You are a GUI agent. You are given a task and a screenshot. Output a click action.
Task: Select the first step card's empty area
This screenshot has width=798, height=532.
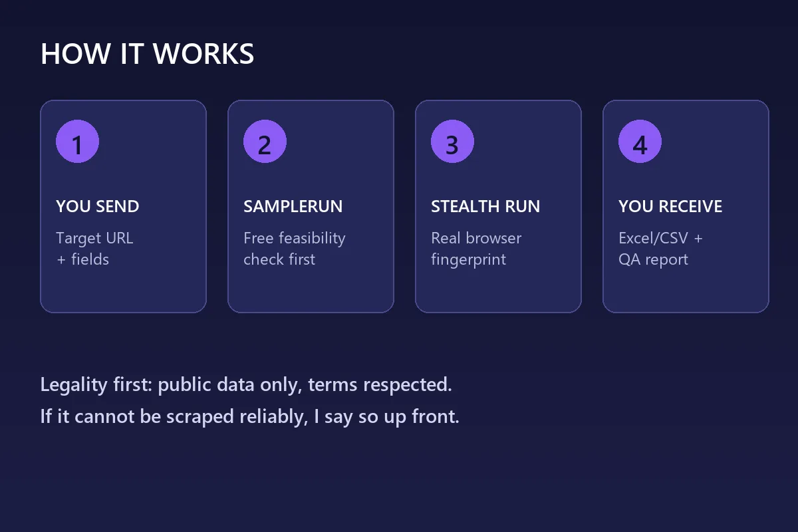123,291
